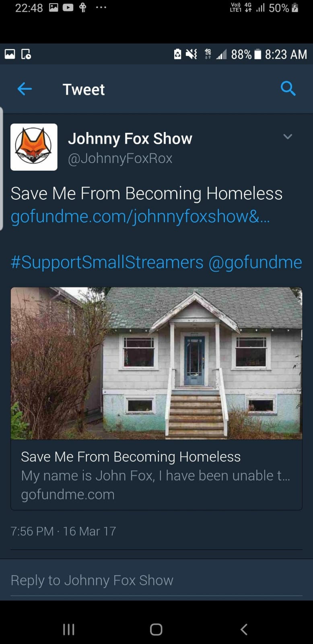Tap the Android home button
Viewport: 313px width, 644px height.
tap(156, 629)
